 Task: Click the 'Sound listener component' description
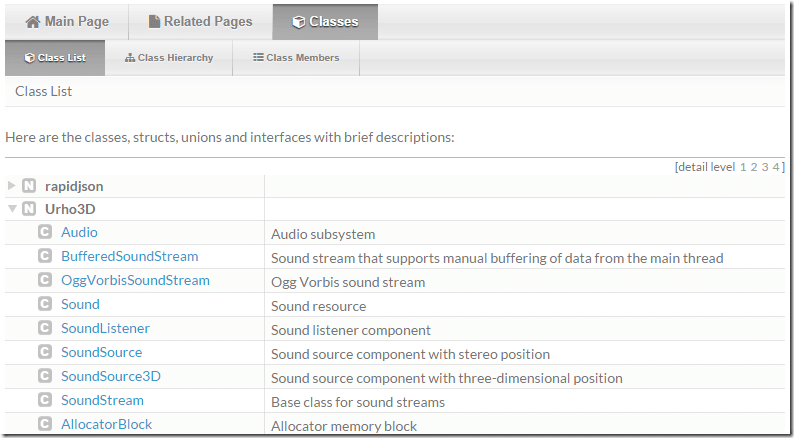[x=351, y=331]
